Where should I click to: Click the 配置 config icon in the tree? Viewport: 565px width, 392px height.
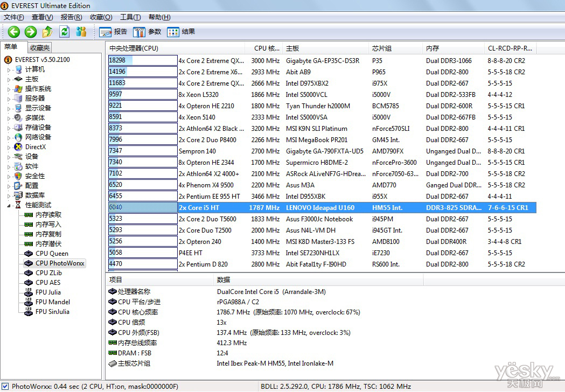(x=18, y=186)
